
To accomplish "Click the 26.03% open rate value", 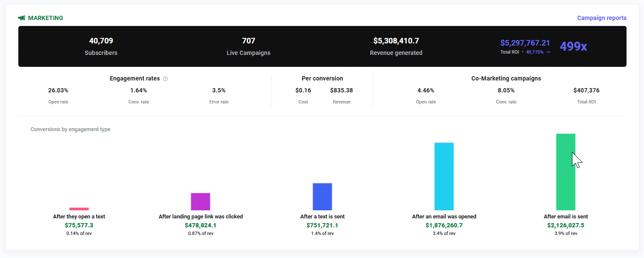I will pos(58,90).
